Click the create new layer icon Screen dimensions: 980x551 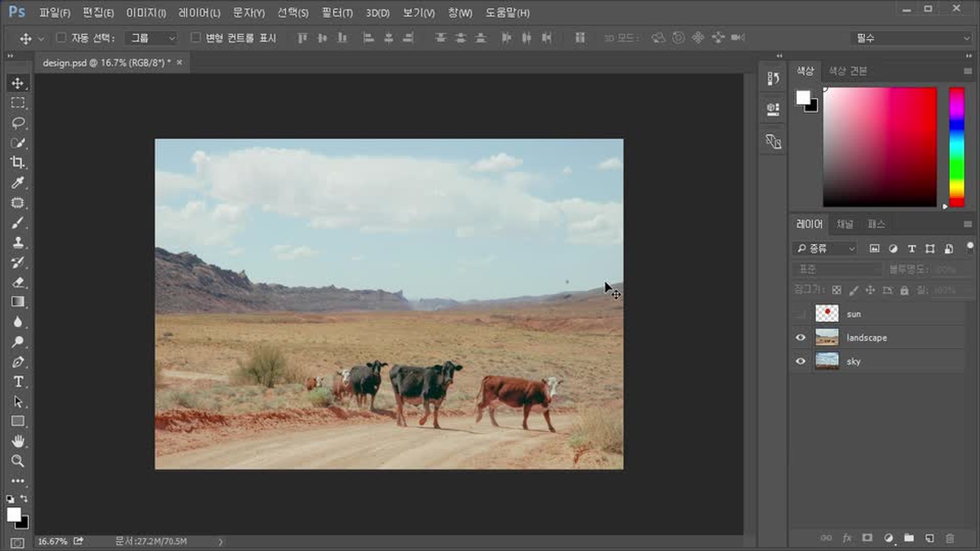[x=929, y=538]
